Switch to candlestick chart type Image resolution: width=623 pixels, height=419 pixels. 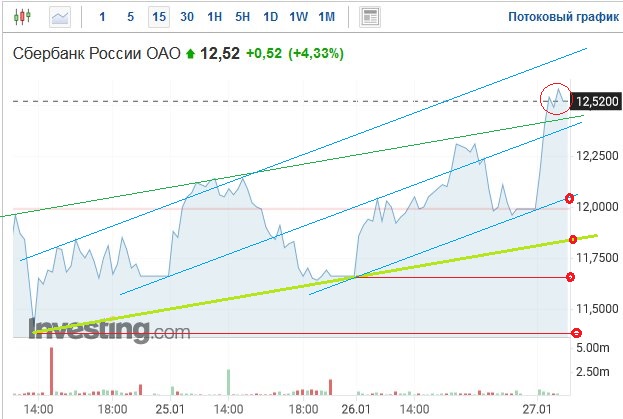pos(22,17)
